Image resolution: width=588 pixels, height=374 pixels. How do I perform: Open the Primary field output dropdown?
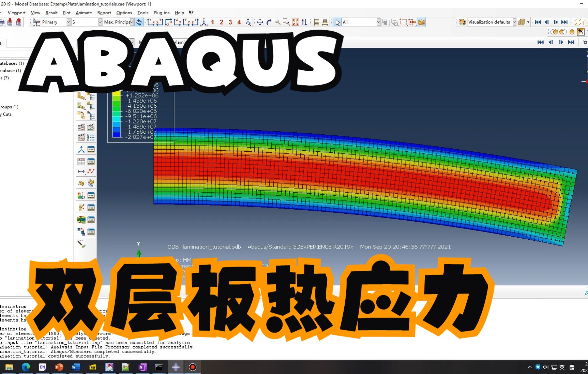pyautogui.click(x=69, y=22)
